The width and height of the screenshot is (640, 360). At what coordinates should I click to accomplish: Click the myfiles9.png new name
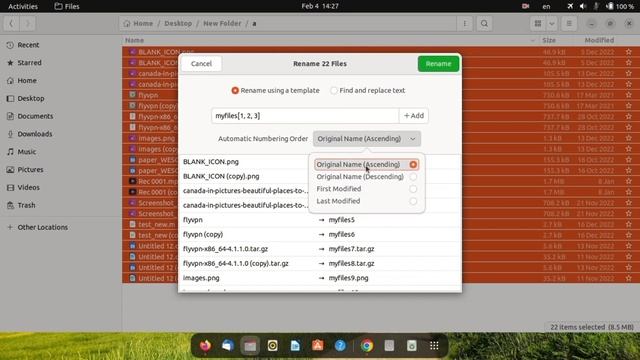pos(349,278)
